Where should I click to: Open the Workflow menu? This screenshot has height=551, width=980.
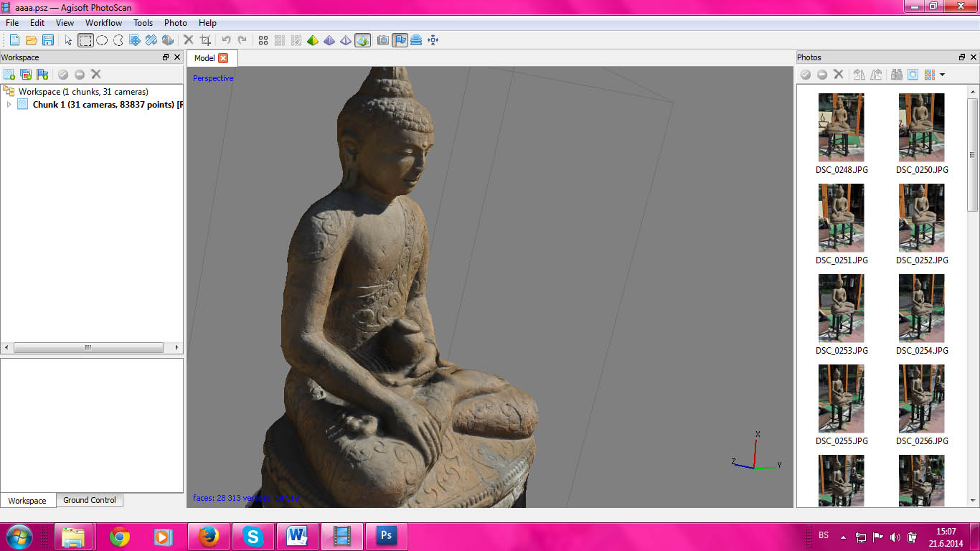coord(103,23)
